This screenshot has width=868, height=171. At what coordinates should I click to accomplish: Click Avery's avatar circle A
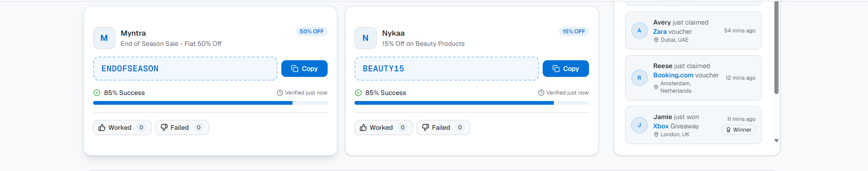tap(640, 31)
